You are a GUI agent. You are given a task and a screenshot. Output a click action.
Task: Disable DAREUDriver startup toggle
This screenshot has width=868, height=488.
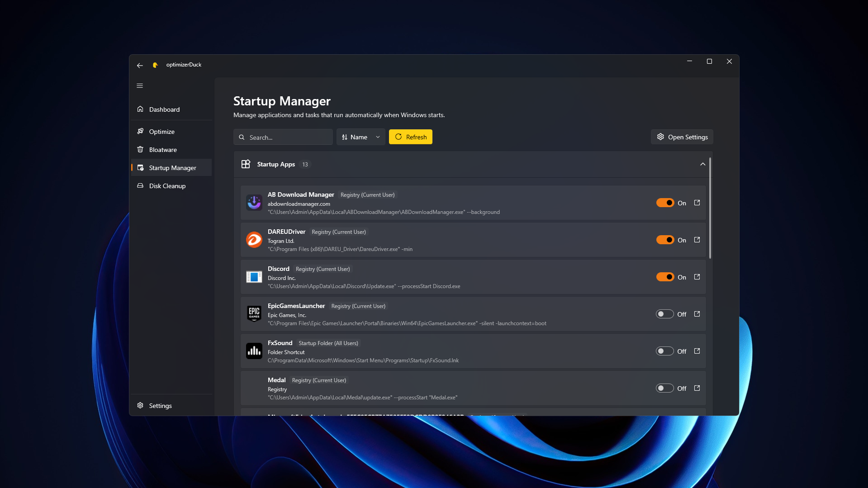coord(665,240)
